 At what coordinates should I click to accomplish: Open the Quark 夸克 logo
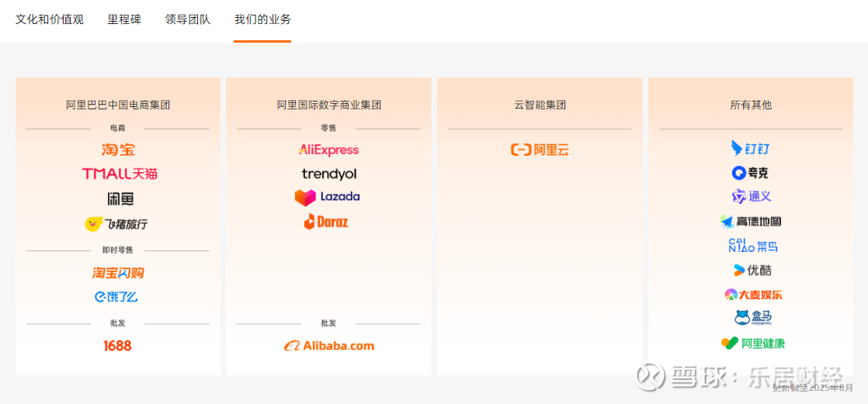(x=750, y=174)
